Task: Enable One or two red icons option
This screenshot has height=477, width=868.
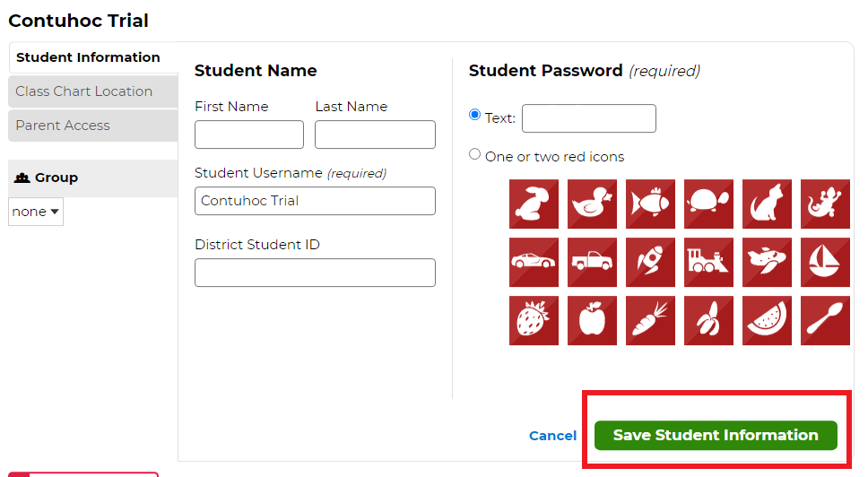Action: click(x=474, y=154)
